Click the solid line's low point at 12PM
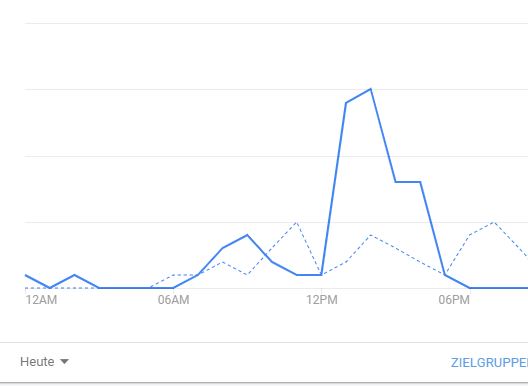Screen dimensions: 528x386 (322, 275)
